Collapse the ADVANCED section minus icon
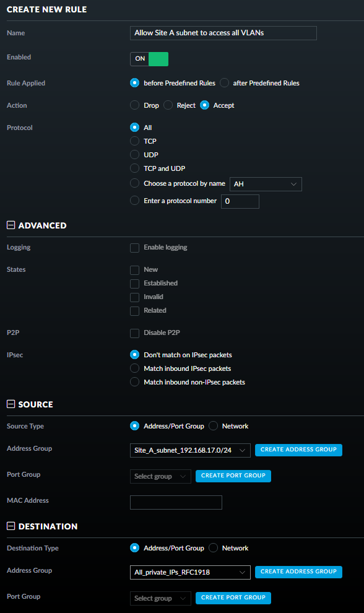This screenshot has width=364, height=613. tap(11, 225)
